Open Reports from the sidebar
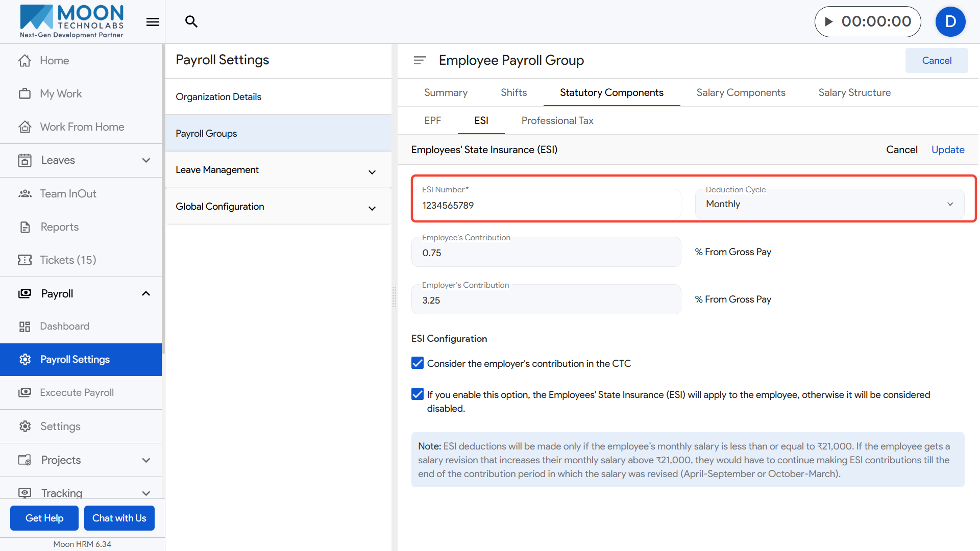This screenshot has width=980, height=551. 59,227
